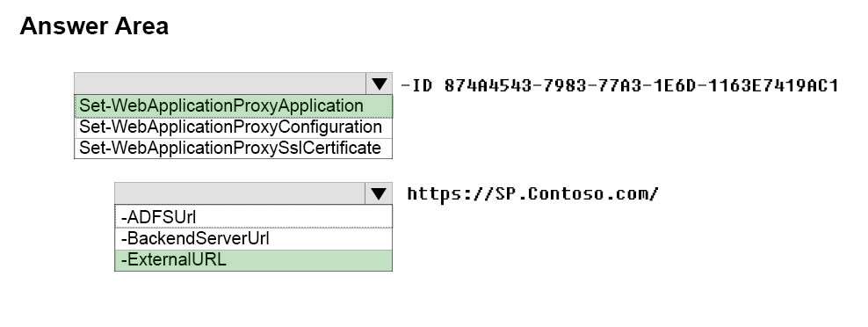Open the cmdlet dropdown arrow beside -ID
The height and width of the screenshot is (327, 868).
click(x=380, y=84)
